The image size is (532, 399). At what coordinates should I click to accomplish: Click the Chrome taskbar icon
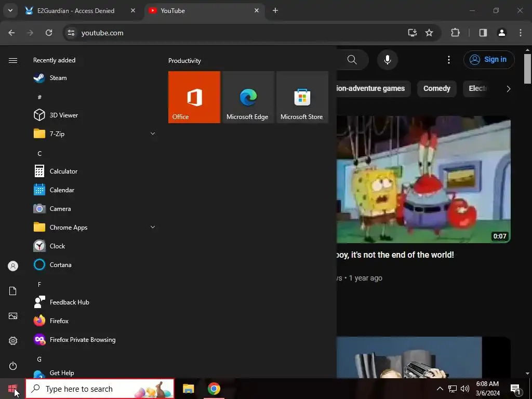214,389
